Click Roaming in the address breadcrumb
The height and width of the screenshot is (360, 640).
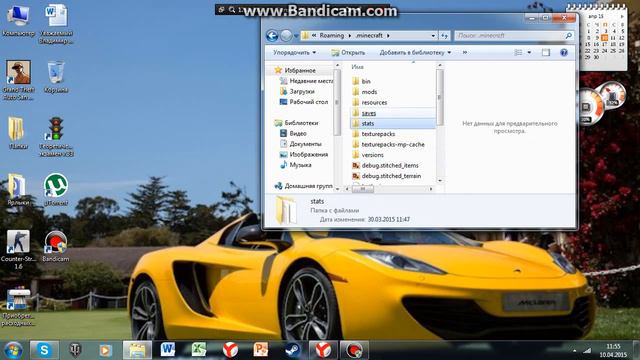[331, 36]
